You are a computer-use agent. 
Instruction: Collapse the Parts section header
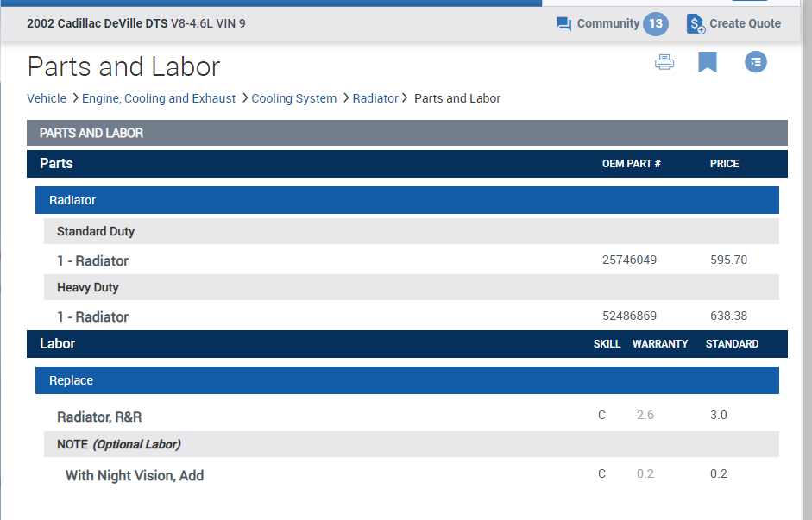[x=407, y=164]
